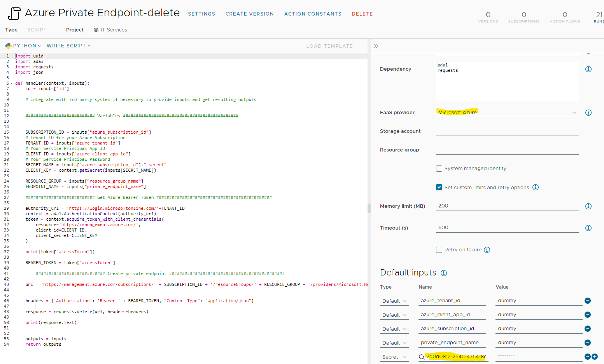Show info for custom limits and retry options

pyautogui.click(x=536, y=187)
